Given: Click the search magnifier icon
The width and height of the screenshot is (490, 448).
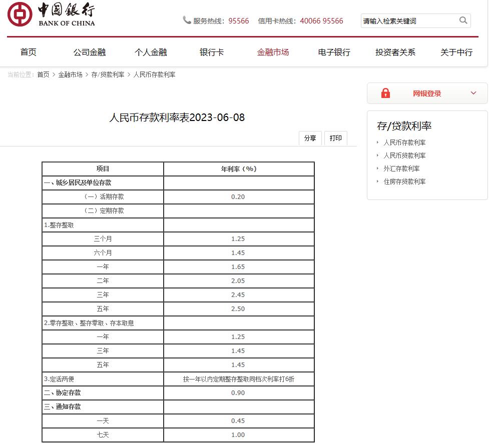Looking at the screenshot, I should (463, 20).
